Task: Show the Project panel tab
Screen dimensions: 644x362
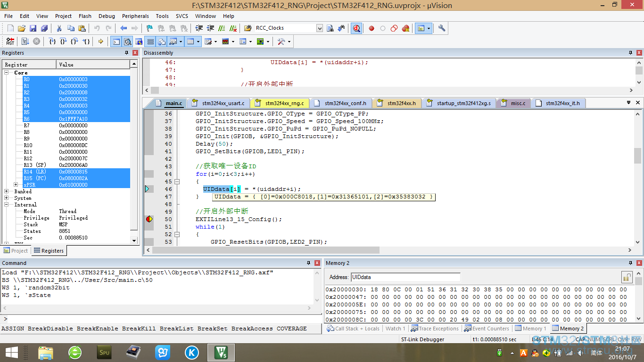Action: (x=16, y=251)
